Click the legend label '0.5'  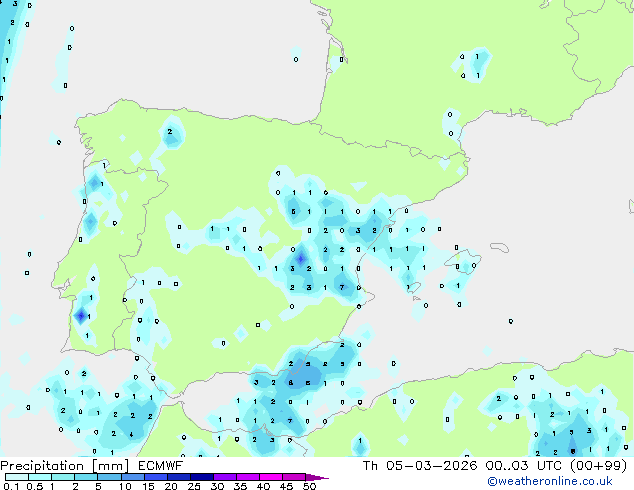point(34,486)
